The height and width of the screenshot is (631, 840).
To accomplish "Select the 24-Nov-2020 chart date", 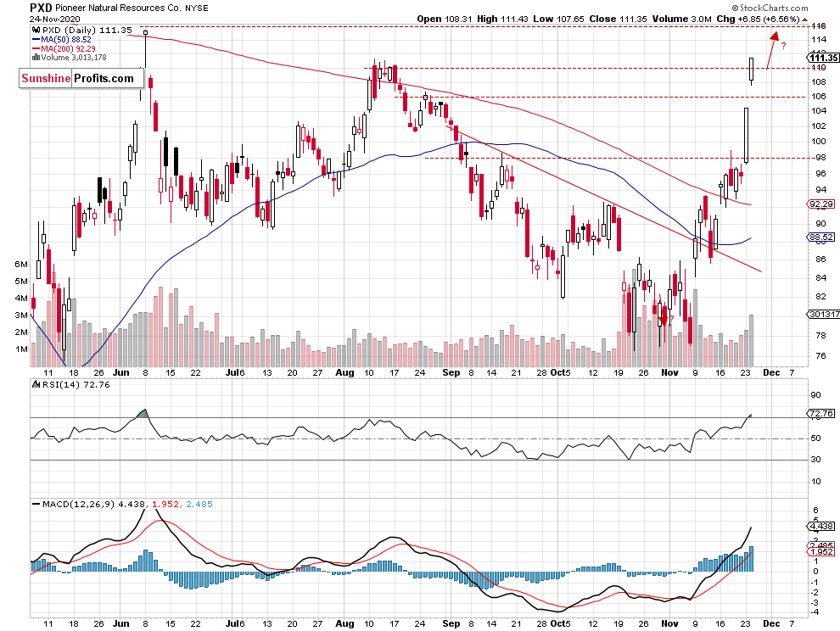I will tap(54, 19).
